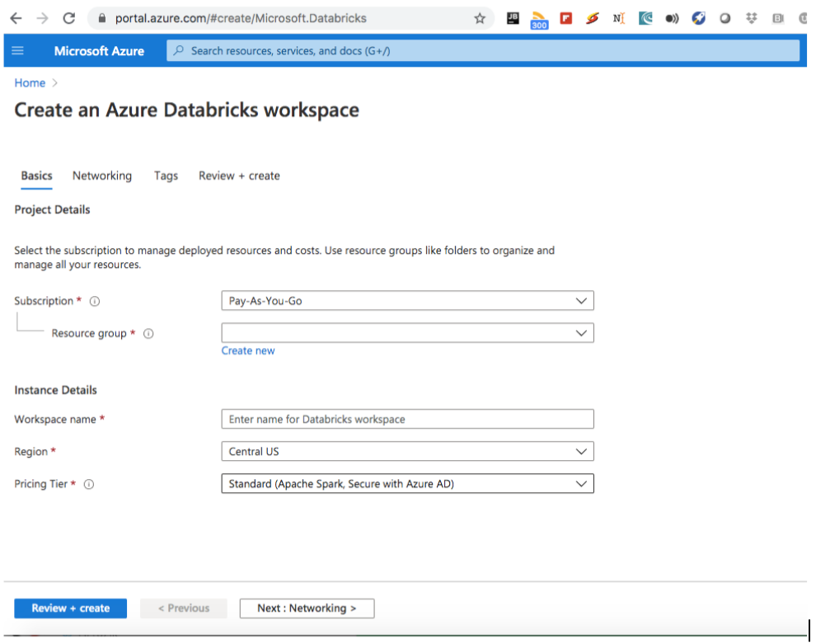The height and width of the screenshot is (644, 816).
Task: Click the Project Details heading
Action: click(x=52, y=209)
